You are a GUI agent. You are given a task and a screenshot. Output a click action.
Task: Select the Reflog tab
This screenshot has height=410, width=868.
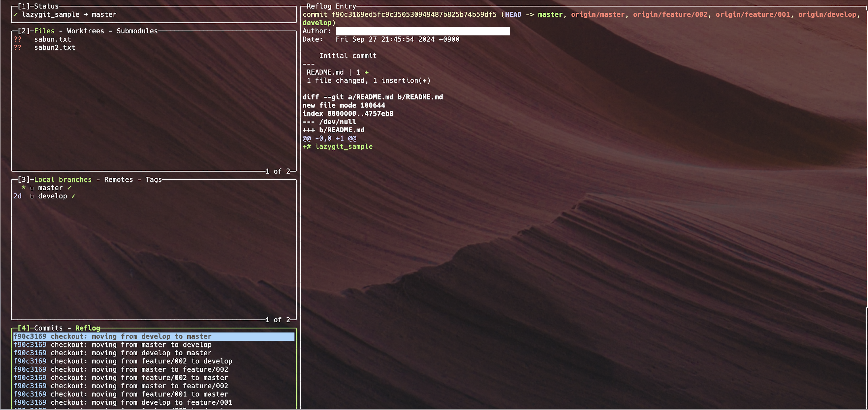[x=88, y=328]
